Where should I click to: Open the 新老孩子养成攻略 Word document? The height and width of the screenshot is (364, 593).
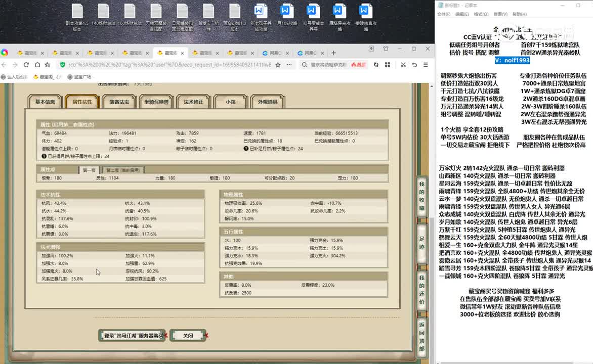point(261,17)
